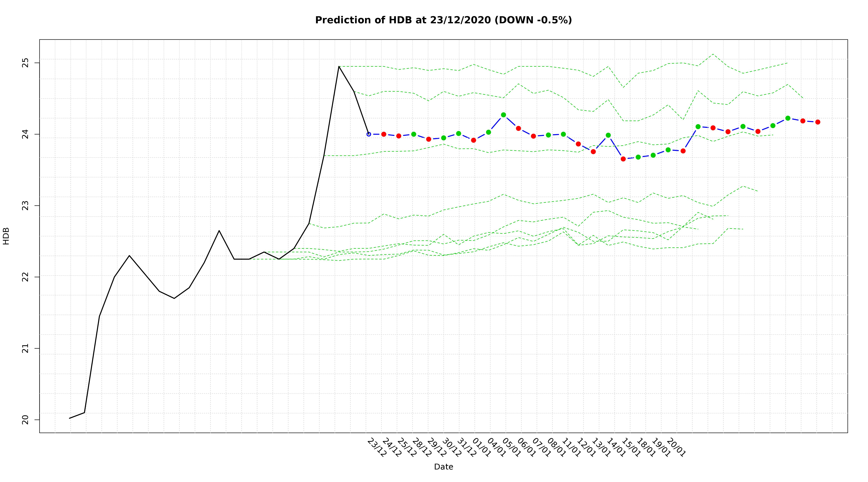868x482 pixels.
Task: Click the peak of the black line
Action: click(339, 66)
